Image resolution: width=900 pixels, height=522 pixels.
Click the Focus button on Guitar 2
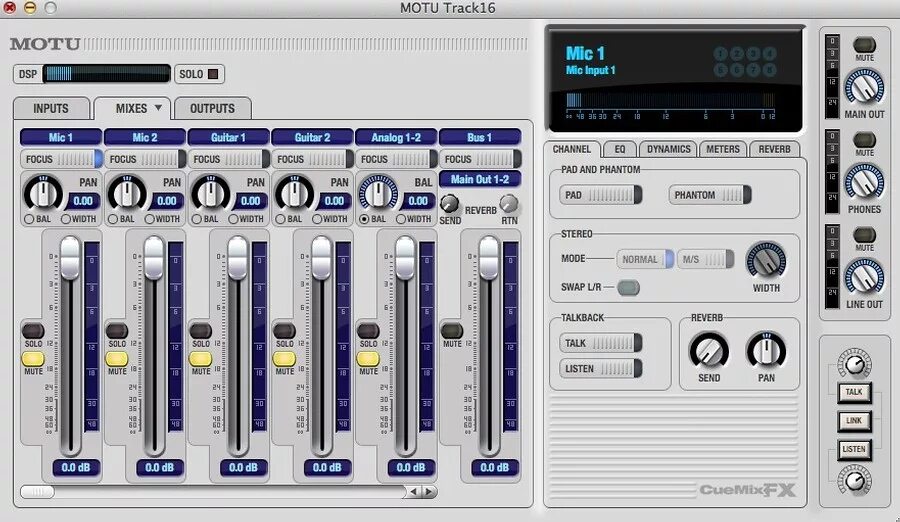point(312,159)
